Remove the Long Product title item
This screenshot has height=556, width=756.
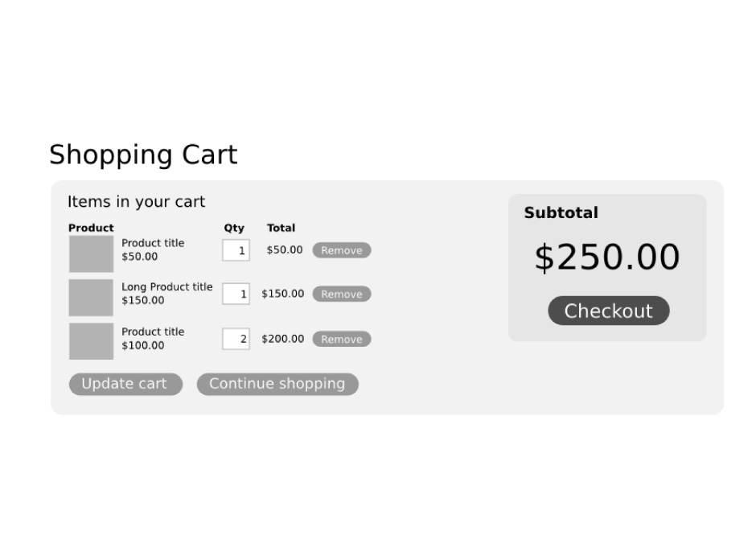342,294
